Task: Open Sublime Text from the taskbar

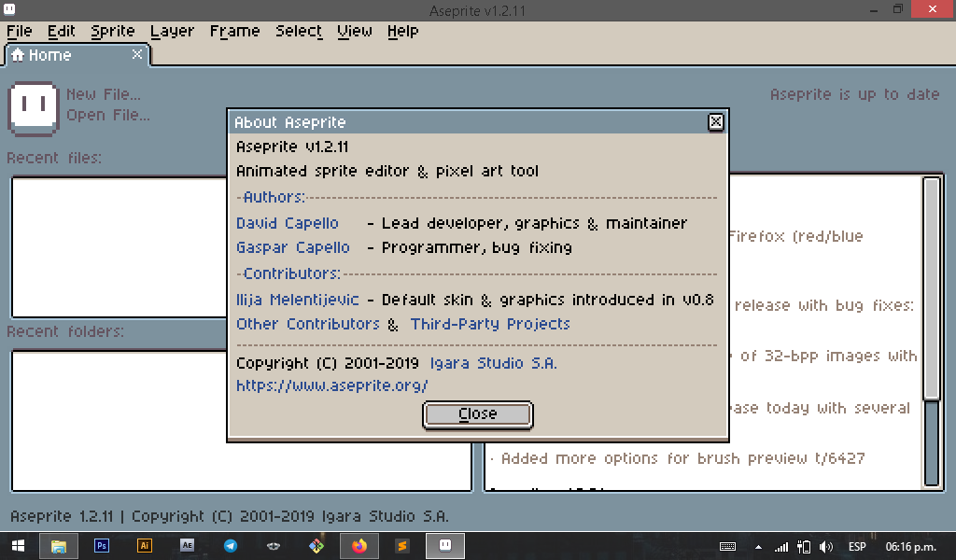Action: tap(402, 546)
